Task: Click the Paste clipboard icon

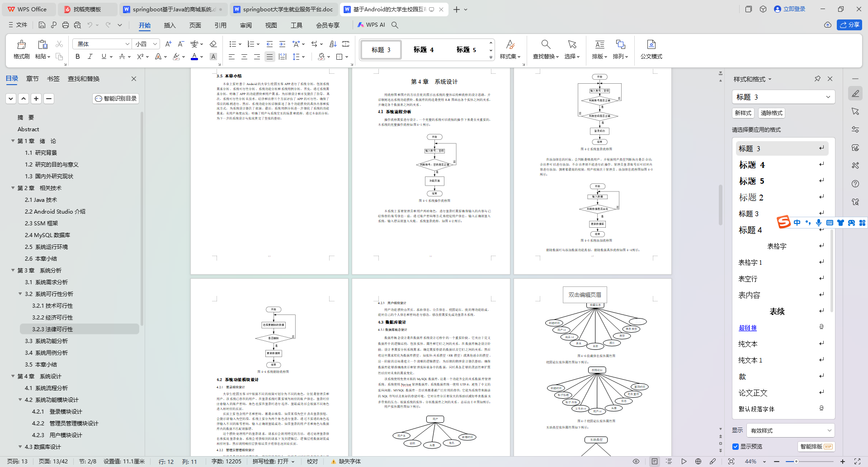Action: tap(42, 44)
